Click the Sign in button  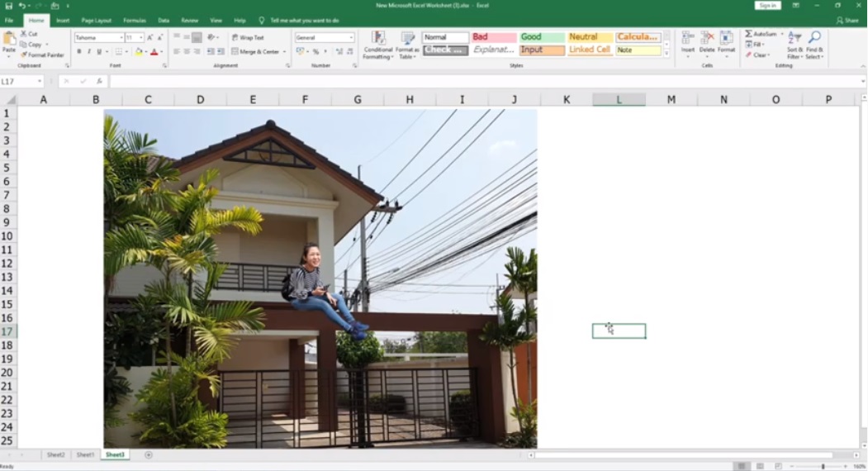coord(767,6)
